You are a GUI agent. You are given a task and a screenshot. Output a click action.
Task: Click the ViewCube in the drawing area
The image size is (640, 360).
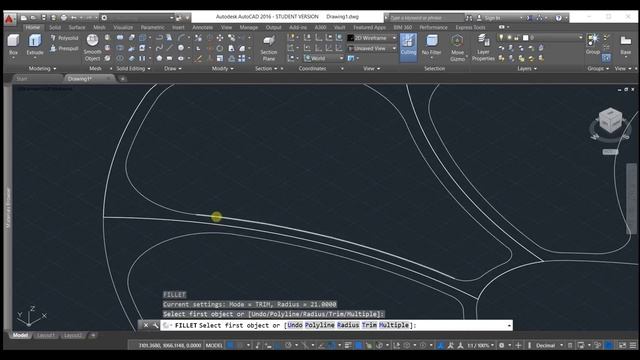click(611, 121)
